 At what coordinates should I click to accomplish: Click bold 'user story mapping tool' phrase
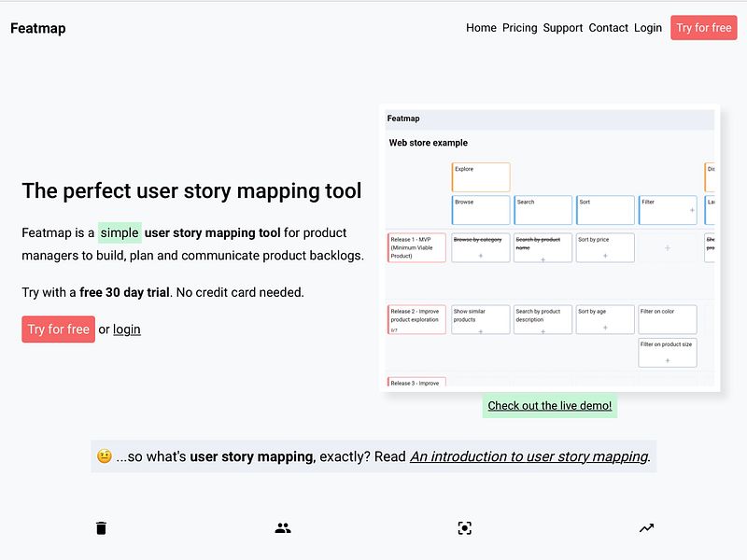(x=212, y=232)
